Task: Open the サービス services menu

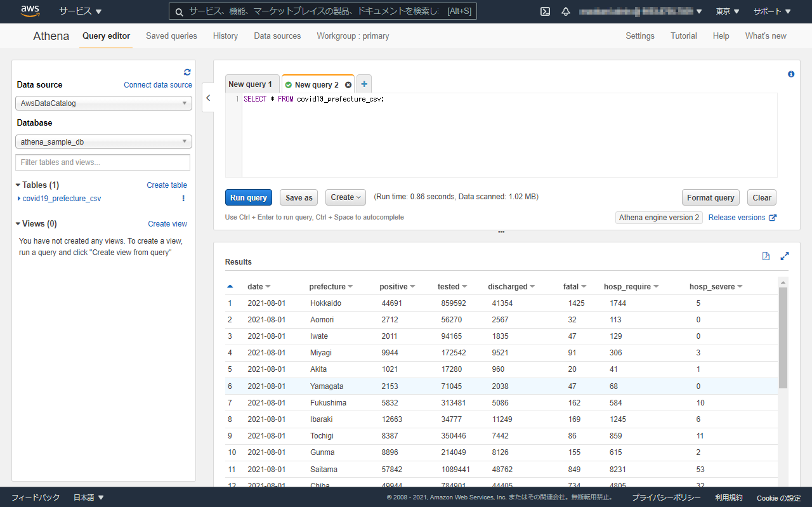Action: click(x=80, y=11)
